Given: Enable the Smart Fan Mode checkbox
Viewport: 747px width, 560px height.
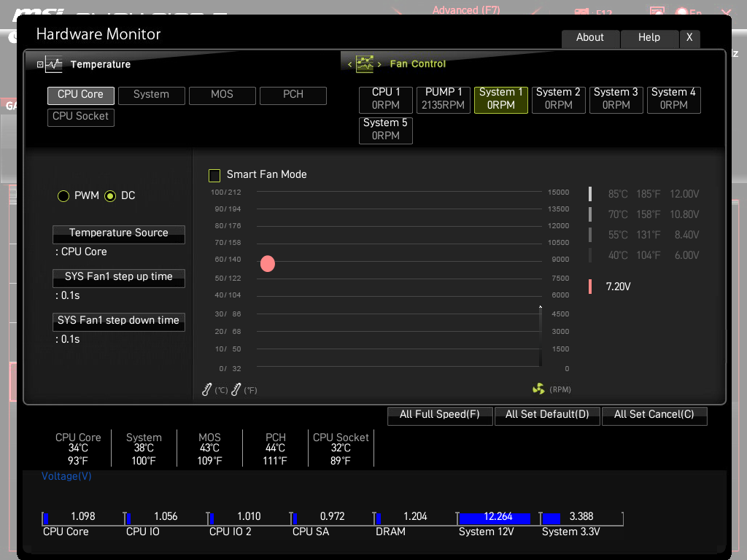Looking at the screenshot, I should [x=214, y=175].
